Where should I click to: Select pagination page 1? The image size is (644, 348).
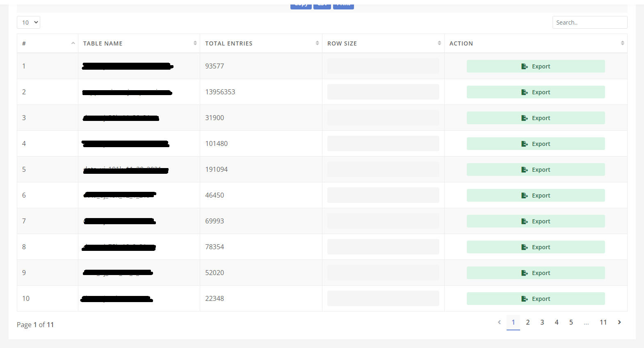tap(513, 322)
